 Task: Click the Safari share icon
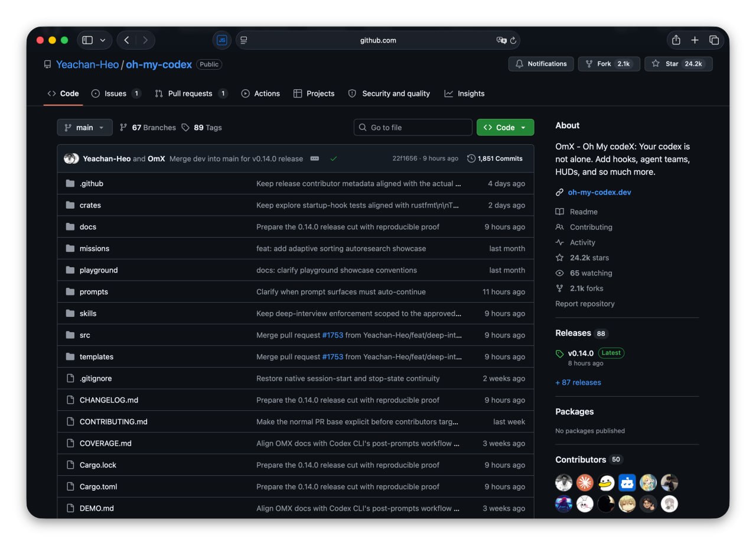[x=676, y=40]
